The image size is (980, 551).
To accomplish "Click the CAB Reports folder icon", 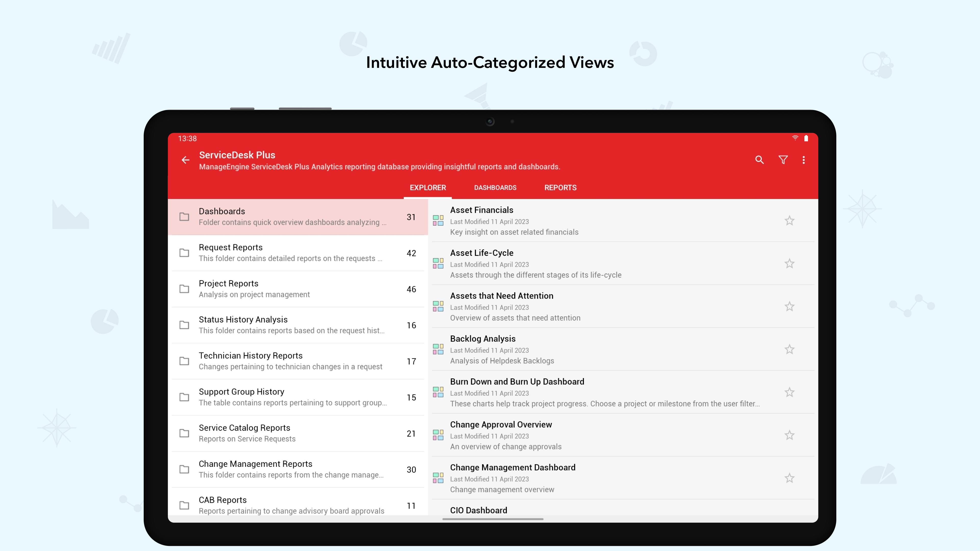I will click(x=184, y=505).
